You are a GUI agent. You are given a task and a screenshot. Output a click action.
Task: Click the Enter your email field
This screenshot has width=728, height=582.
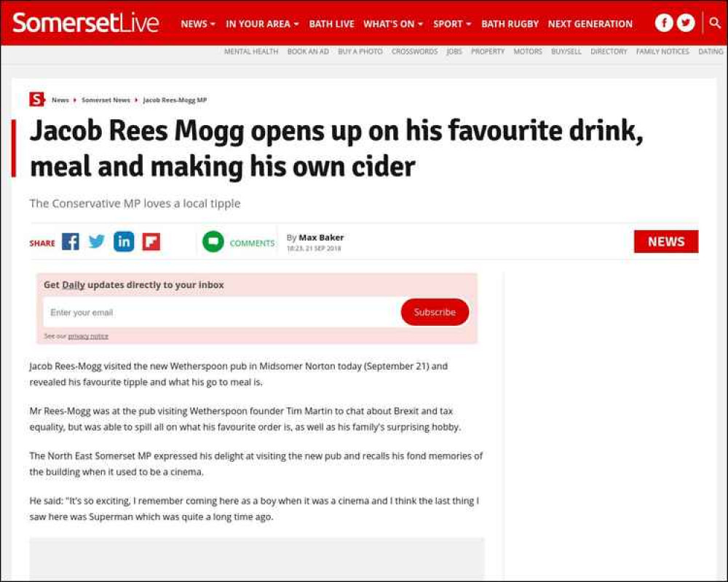click(x=221, y=312)
